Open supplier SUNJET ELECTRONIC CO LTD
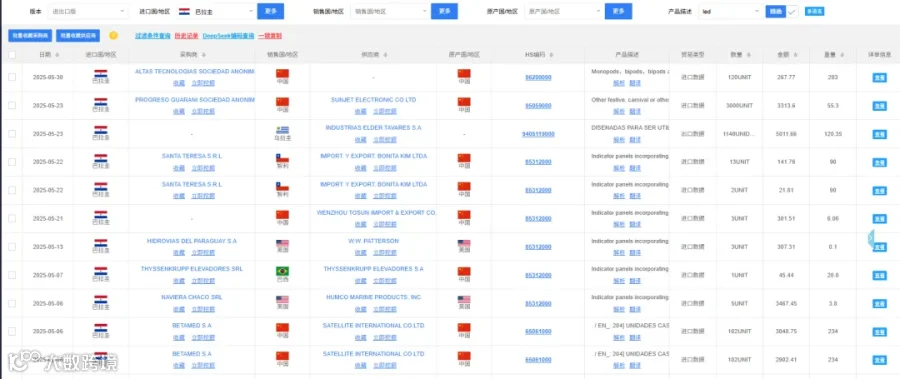This screenshot has width=900, height=379. pyautogui.click(x=374, y=99)
